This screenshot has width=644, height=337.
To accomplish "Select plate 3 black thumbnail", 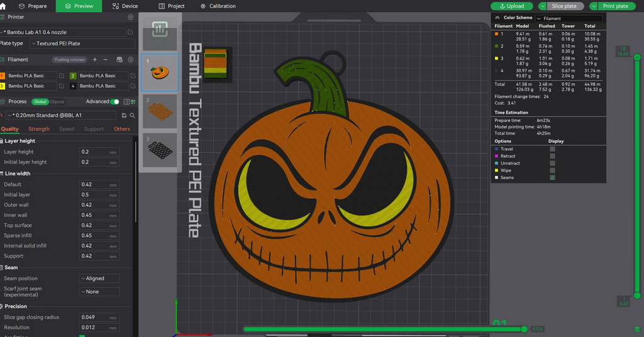I will point(160,150).
